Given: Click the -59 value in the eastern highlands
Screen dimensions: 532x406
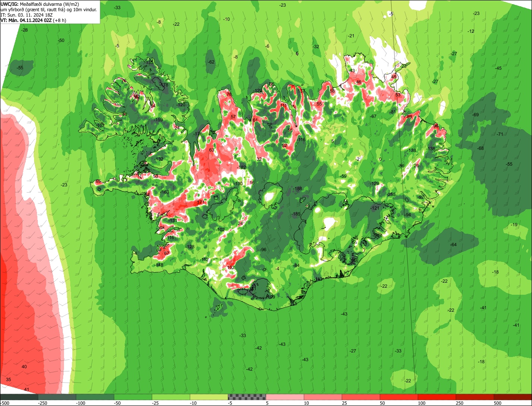Looking at the screenshot, I should tap(343, 176).
